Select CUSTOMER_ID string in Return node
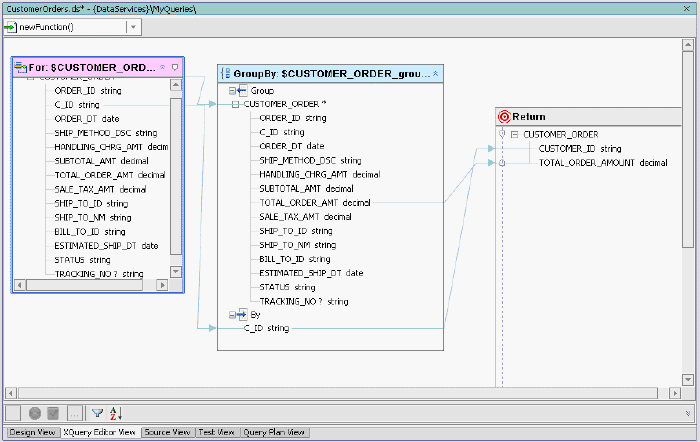Image resolution: width=700 pixels, height=442 pixels. 580,149
